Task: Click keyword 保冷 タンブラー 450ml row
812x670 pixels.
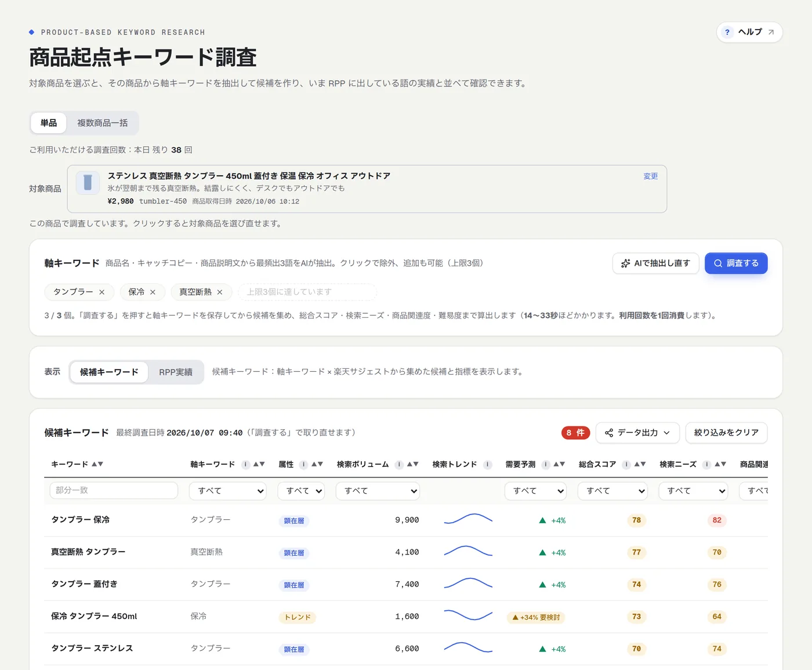Action: pyautogui.click(x=94, y=617)
